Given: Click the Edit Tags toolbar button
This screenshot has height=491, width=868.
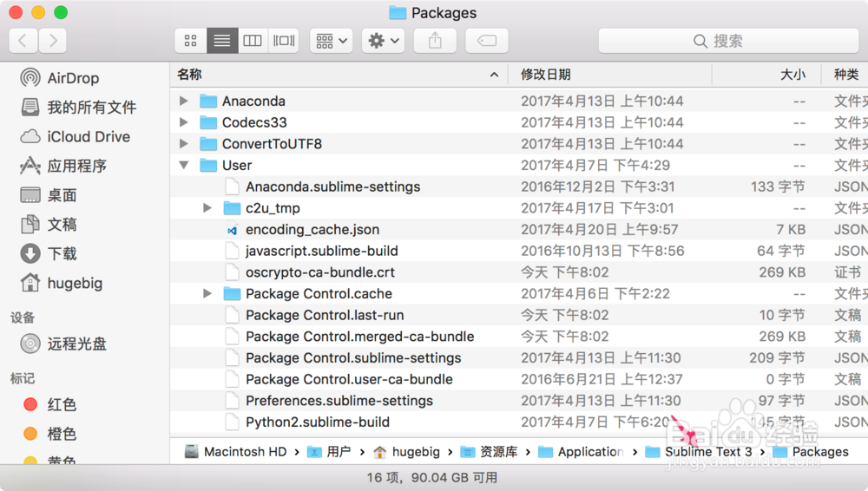Looking at the screenshot, I should click(x=487, y=41).
